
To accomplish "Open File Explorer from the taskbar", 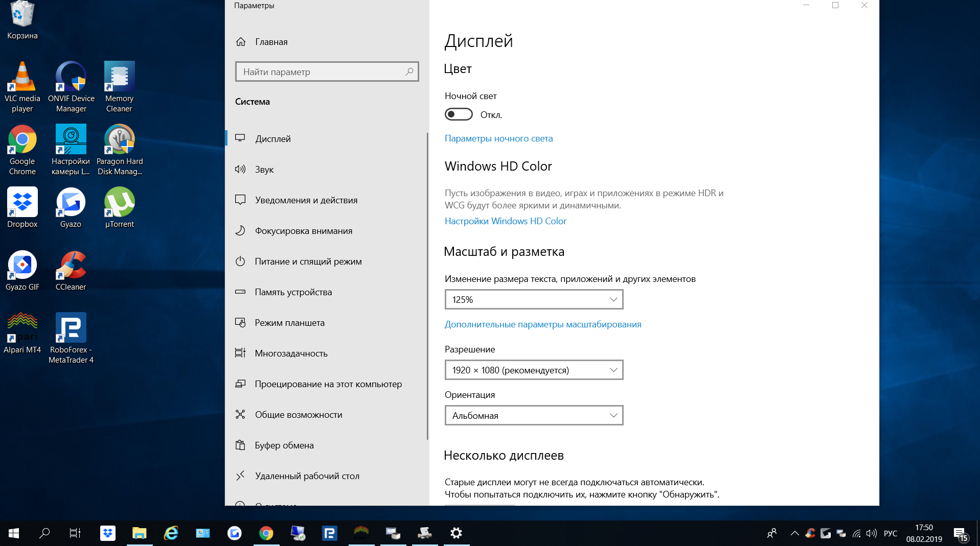I will tap(139, 533).
